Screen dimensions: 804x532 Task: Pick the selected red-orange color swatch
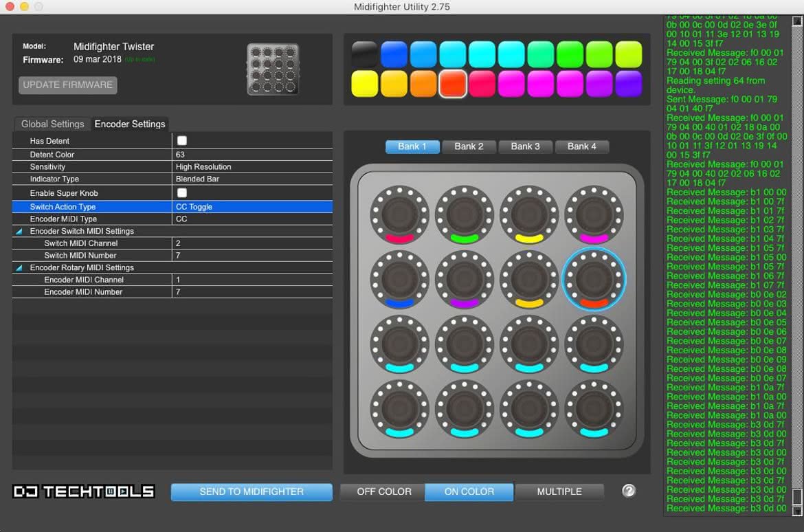click(452, 84)
